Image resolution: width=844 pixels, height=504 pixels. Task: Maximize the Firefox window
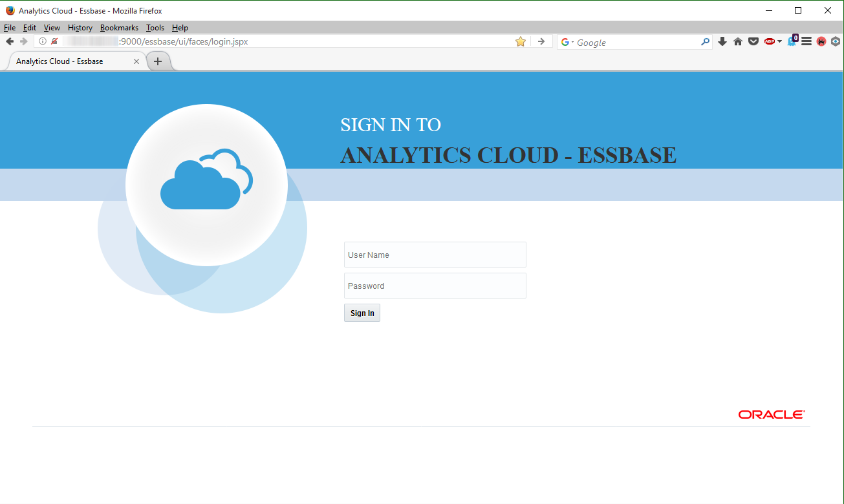click(x=798, y=10)
